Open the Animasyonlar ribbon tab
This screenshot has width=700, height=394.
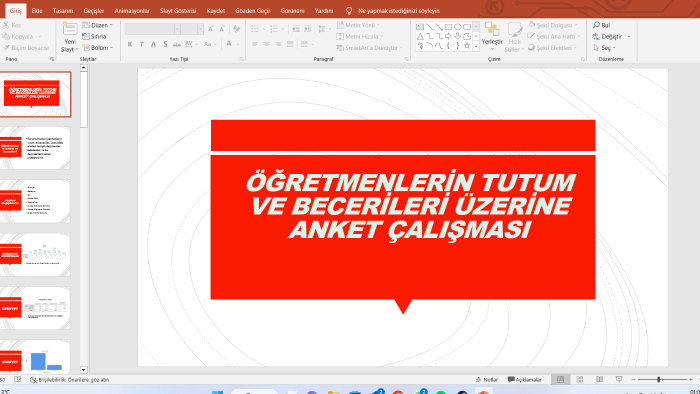(x=132, y=11)
